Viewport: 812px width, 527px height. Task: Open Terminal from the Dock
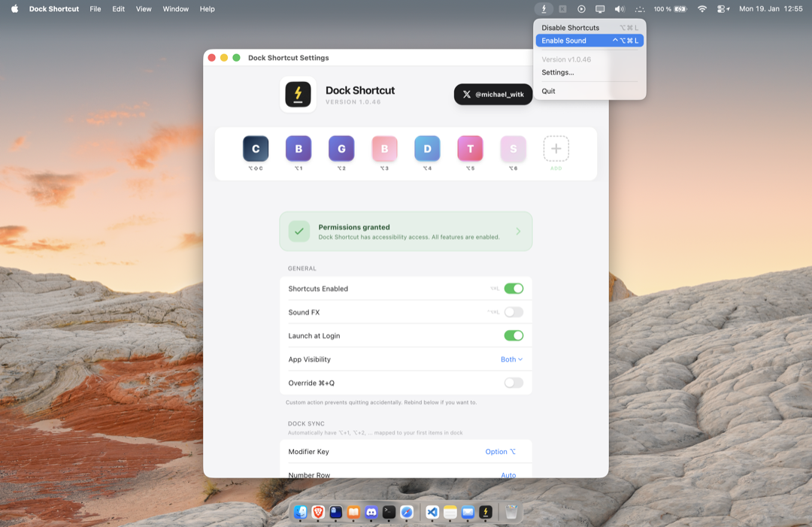pyautogui.click(x=389, y=512)
